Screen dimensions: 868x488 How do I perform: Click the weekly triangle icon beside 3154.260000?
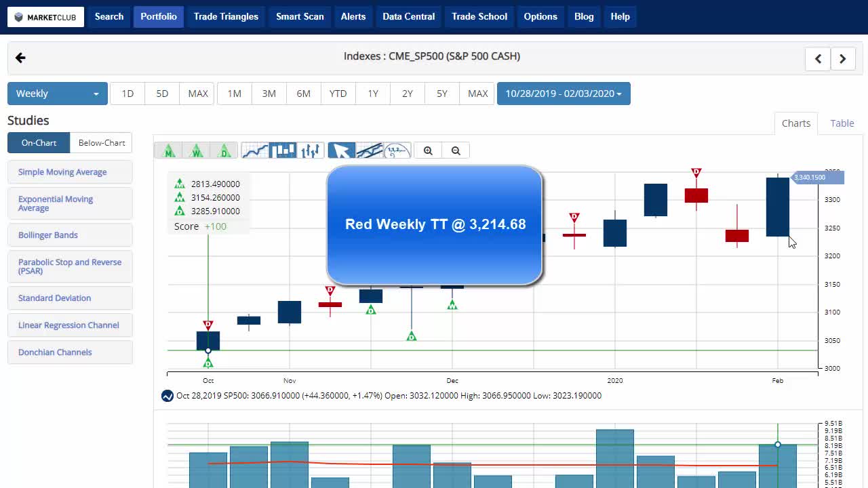click(x=179, y=197)
